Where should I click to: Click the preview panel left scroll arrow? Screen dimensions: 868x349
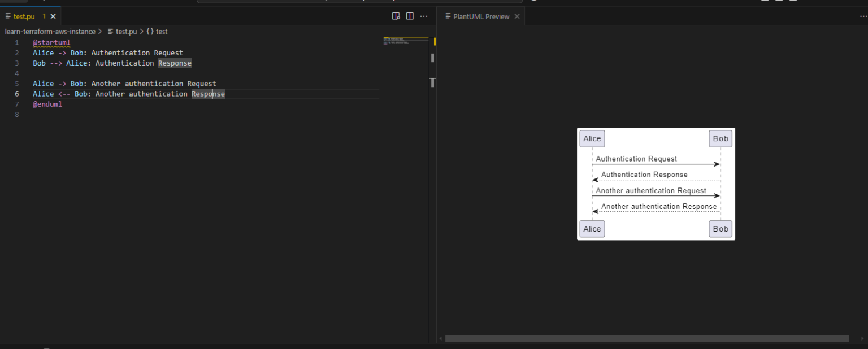click(x=440, y=338)
